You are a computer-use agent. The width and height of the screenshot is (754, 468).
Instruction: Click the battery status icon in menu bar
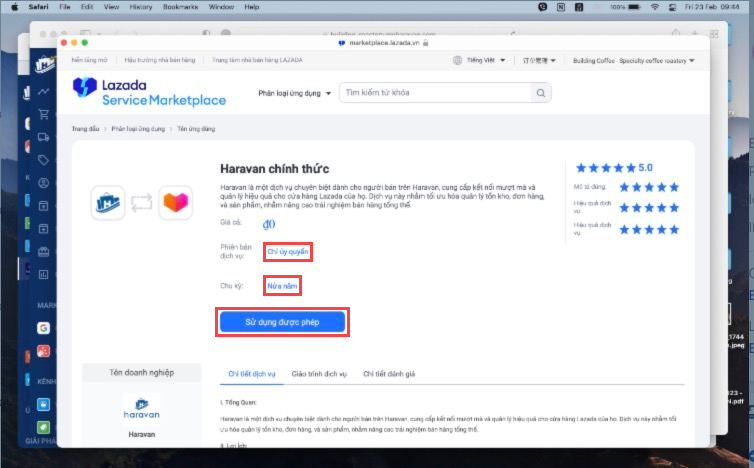pos(635,7)
